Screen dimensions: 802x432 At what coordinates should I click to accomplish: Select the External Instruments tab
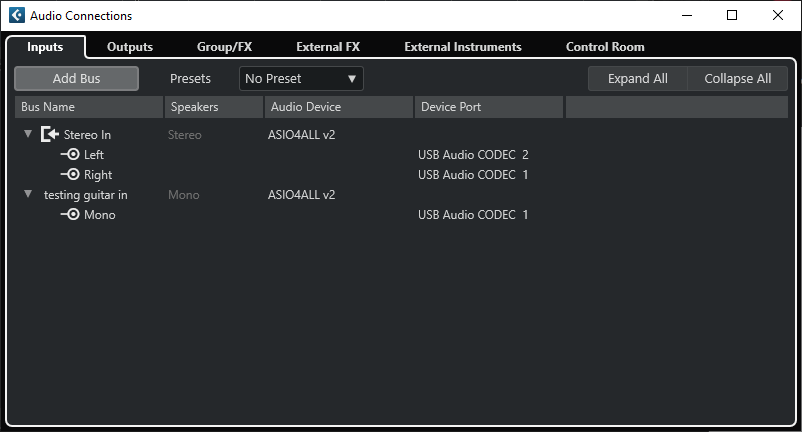463,47
